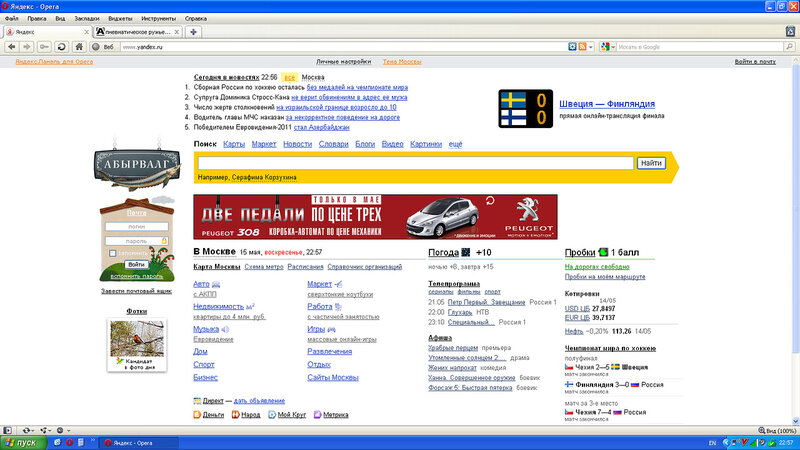Viewport: 800px width, 450px height.
Task: Open the Завести почтовый ящик link
Action: click(x=136, y=291)
